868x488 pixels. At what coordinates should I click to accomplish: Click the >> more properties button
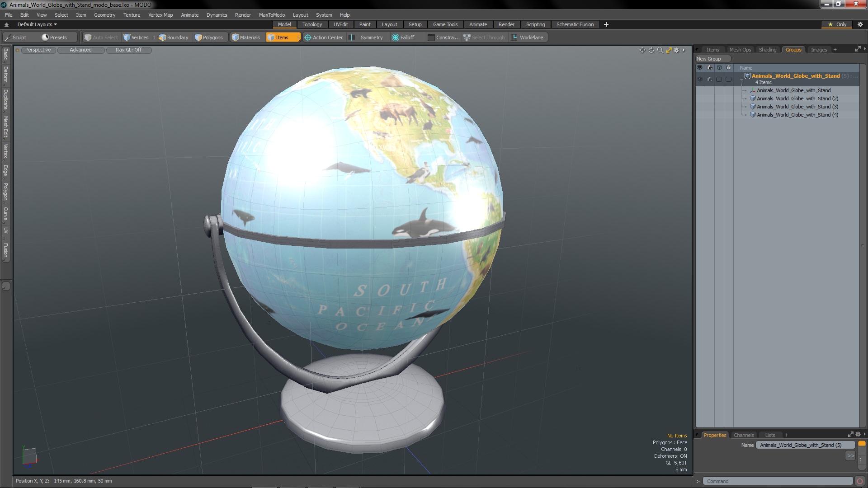[850, 456]
